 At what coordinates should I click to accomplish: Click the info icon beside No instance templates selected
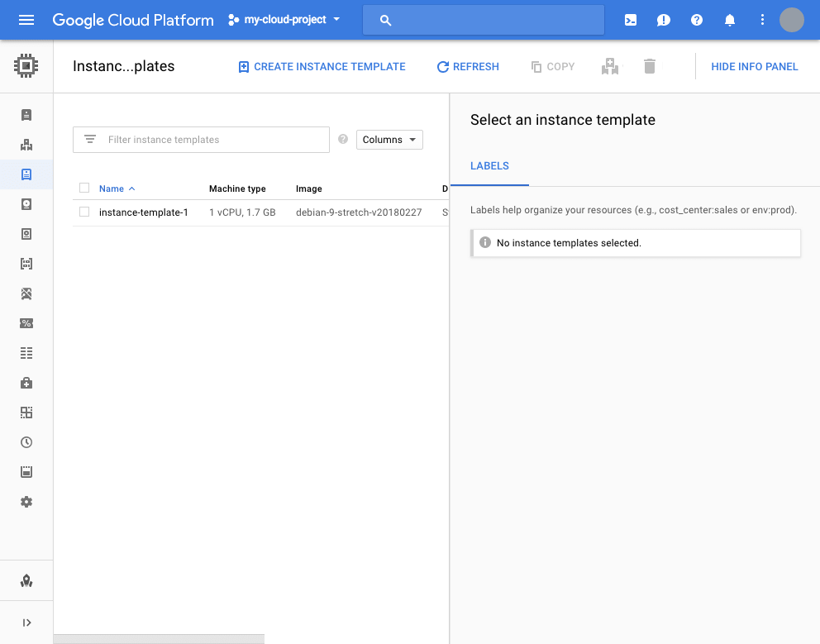pyautogui.click(x=485, y=242)
